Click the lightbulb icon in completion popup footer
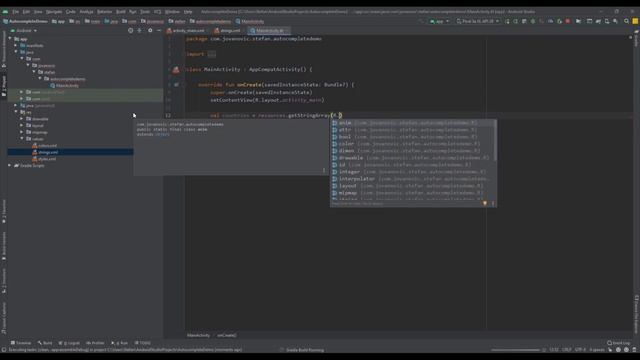 click(x=485, y=203)
